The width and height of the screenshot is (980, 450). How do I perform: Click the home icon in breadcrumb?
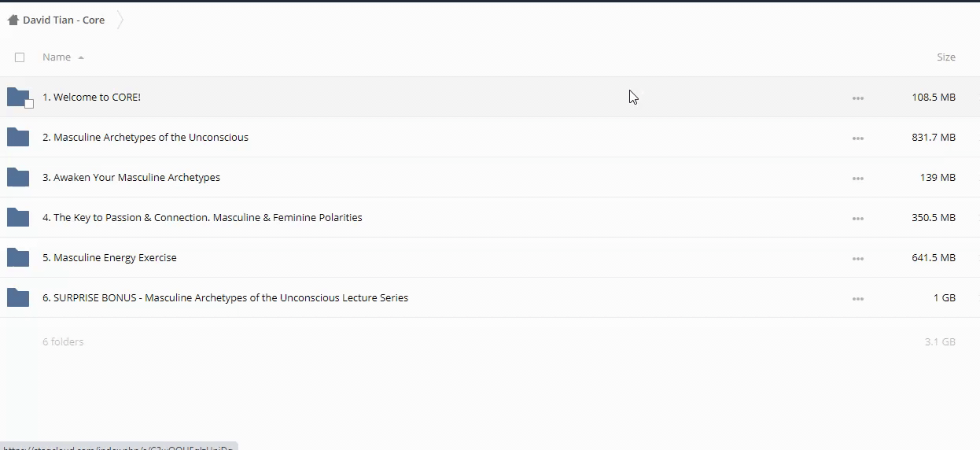click(x=13, y=20)
